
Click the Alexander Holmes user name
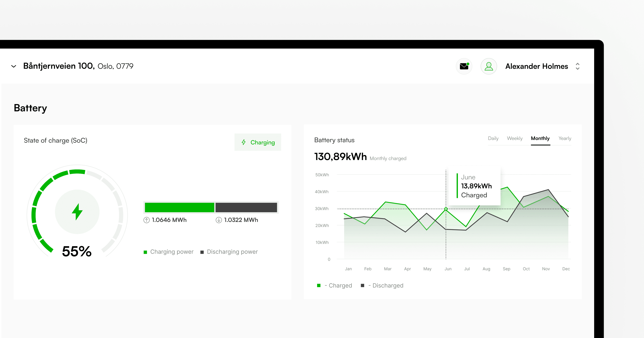click(x=536, y=66)
